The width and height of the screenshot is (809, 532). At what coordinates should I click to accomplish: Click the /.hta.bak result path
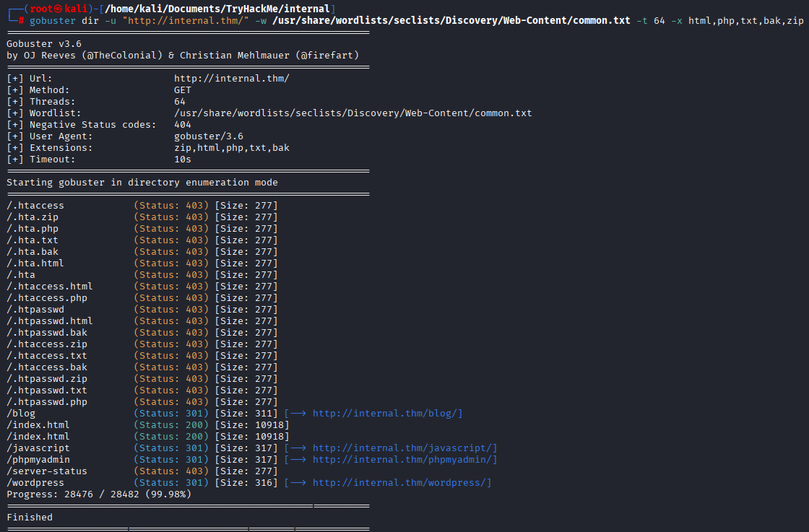coord(33,252)
